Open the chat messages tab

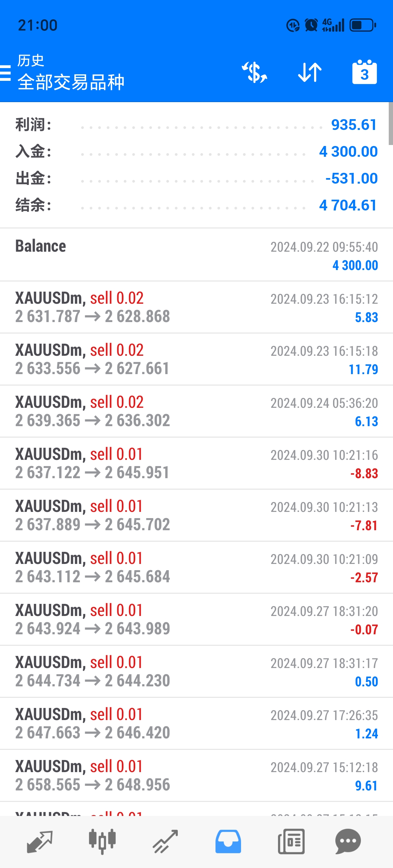(x=348, y=841)
